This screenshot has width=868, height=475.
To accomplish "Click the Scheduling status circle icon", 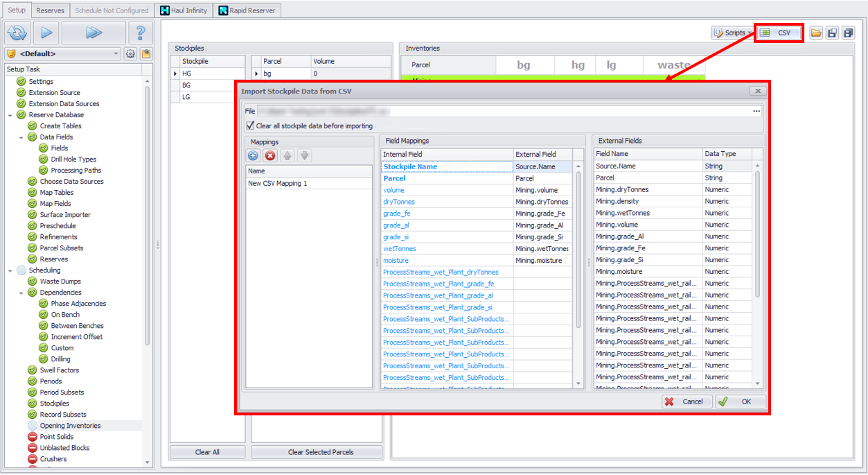I will 21,270.
